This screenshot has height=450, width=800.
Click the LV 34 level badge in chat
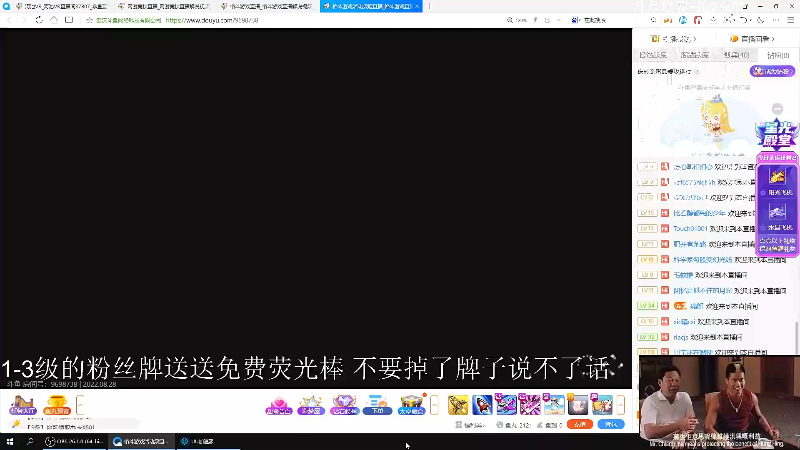click(647, 306)
